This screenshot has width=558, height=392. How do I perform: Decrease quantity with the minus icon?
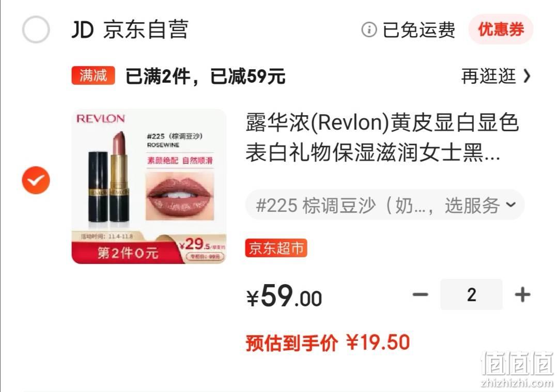[420, 294]
